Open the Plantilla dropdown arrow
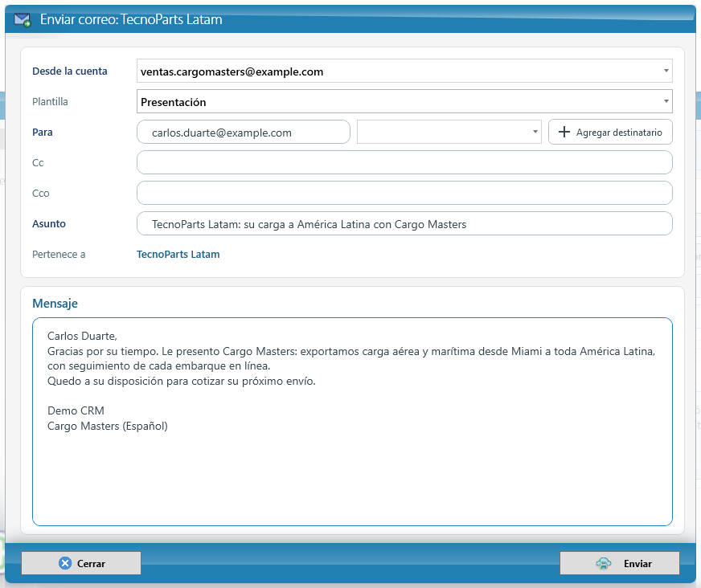Screen dimensions: 701x588 point(666,101)
